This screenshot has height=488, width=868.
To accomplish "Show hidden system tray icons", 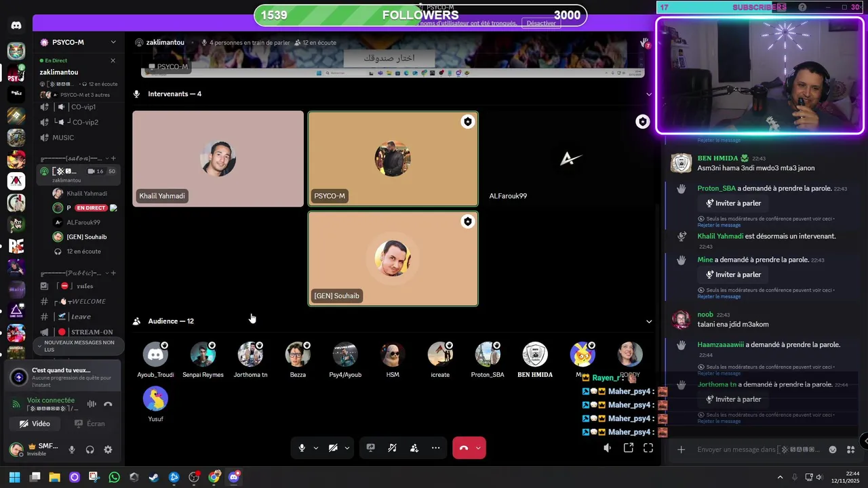I will pyautogui.click(x=780, y=477).
